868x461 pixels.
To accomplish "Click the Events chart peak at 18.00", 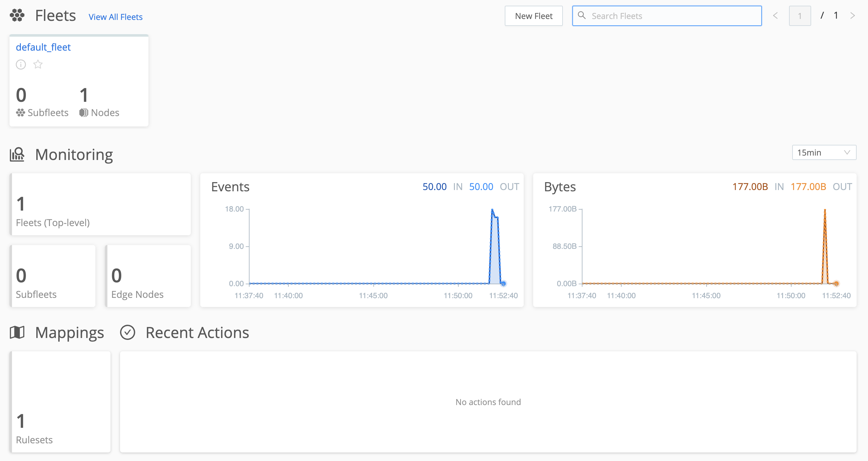I will (492, 210).
